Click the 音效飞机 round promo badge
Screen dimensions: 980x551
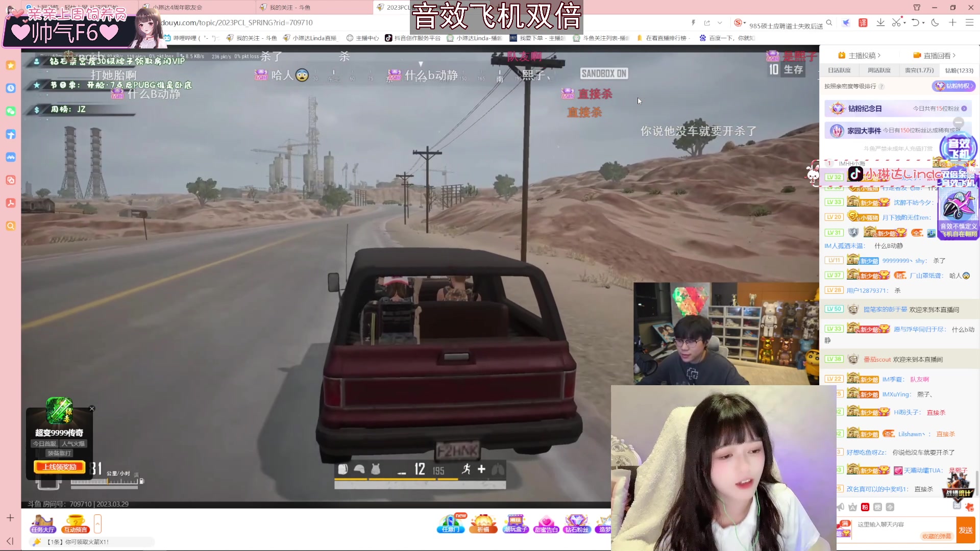(959, 148)
